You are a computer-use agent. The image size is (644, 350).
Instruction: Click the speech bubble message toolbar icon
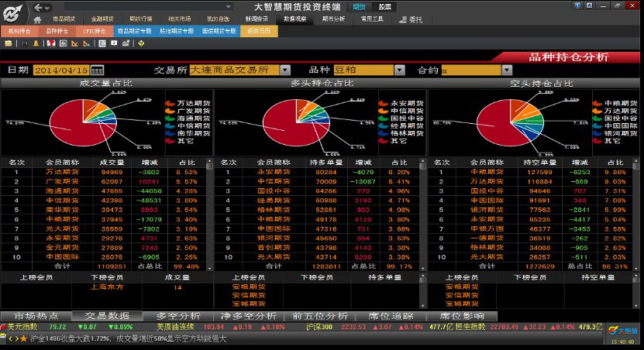[x=114, y=43]
